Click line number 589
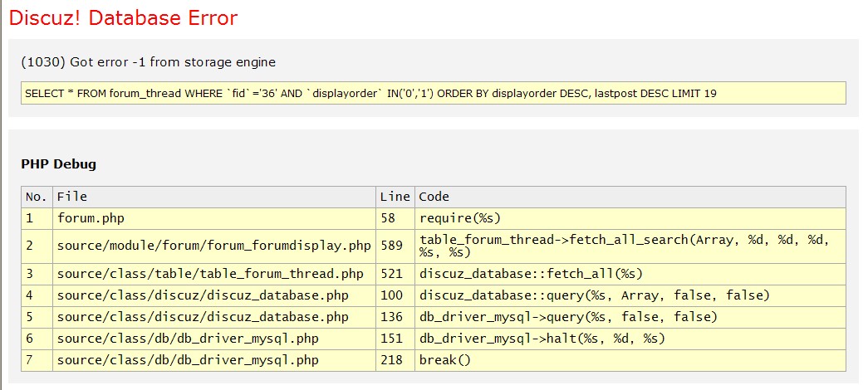 pyautogui.click(x=395, y=246)
